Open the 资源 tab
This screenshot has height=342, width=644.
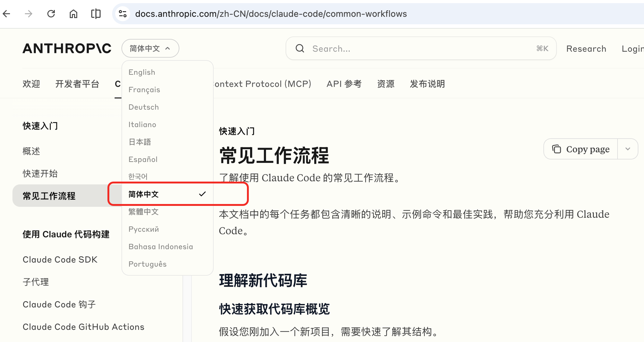[386, 84]
